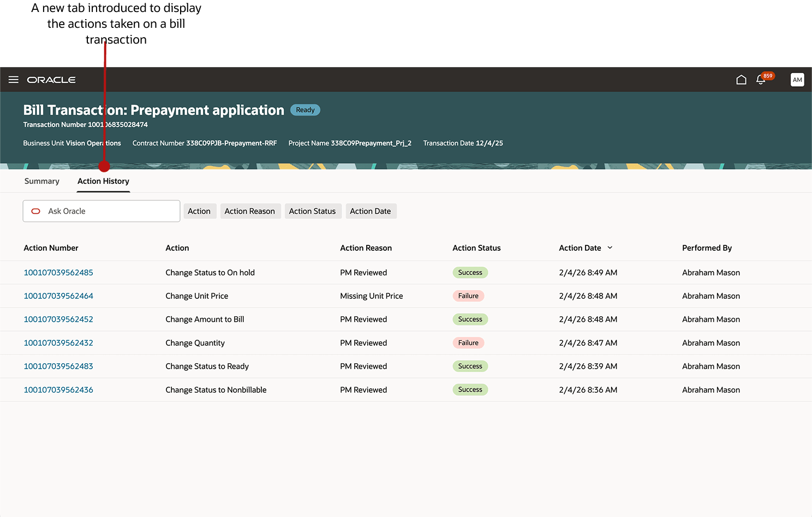Sort by the Action Number column header
The image size is (812, 517).
[x=51, y=248]
